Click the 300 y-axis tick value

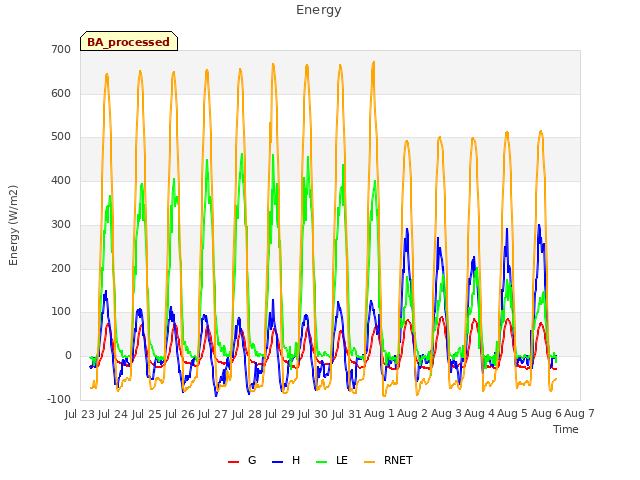(61, 224)
